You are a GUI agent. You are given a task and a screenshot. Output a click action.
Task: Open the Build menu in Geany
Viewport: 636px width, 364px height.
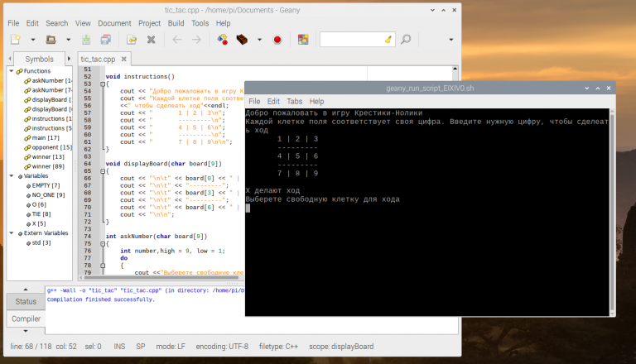point(176,23)
